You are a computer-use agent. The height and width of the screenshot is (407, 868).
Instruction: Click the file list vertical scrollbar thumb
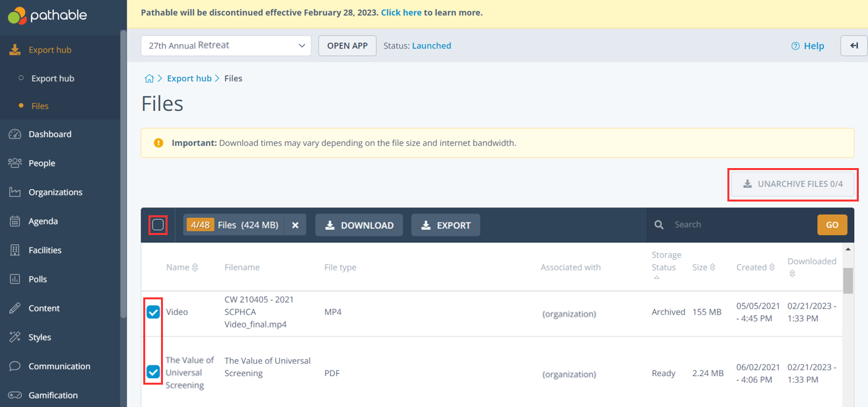tap(848, 280)
